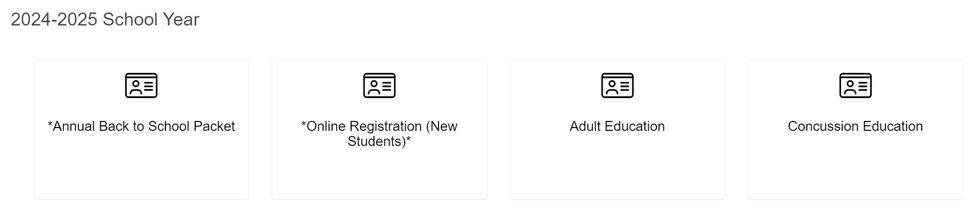This screenshot has height=222, width=980.
Task: Select the ID card icon for Online Registration
Action: pyautogui.click(x=379, y=86)
